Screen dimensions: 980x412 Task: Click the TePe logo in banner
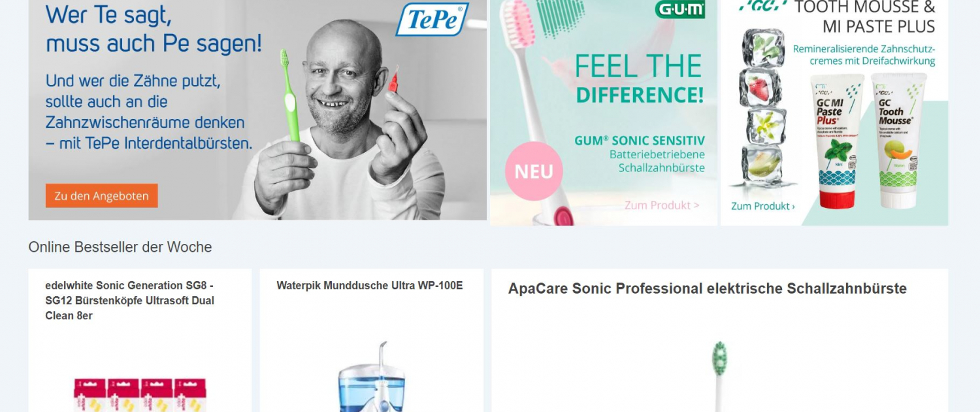point(432,20)
